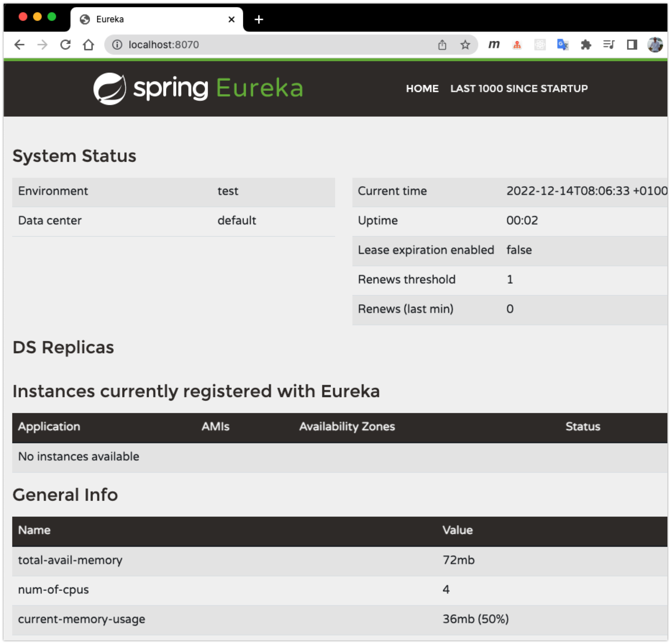
Task: Click the Spring Eureka logo
Action: [198, 89]
